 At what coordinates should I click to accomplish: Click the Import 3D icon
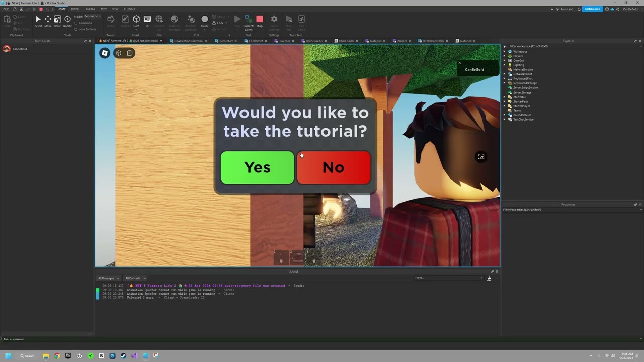(159, 19)
